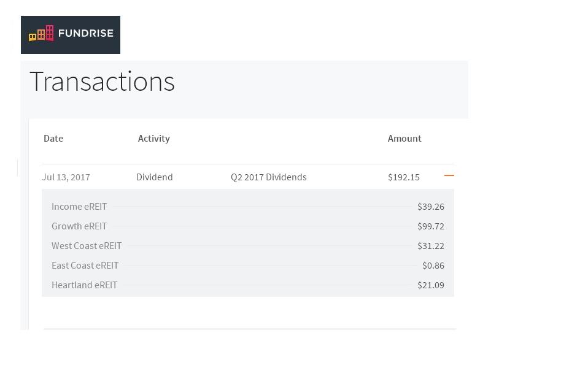
Task: Click the FUNDRISE wordmark text
Action: (85, 34)
